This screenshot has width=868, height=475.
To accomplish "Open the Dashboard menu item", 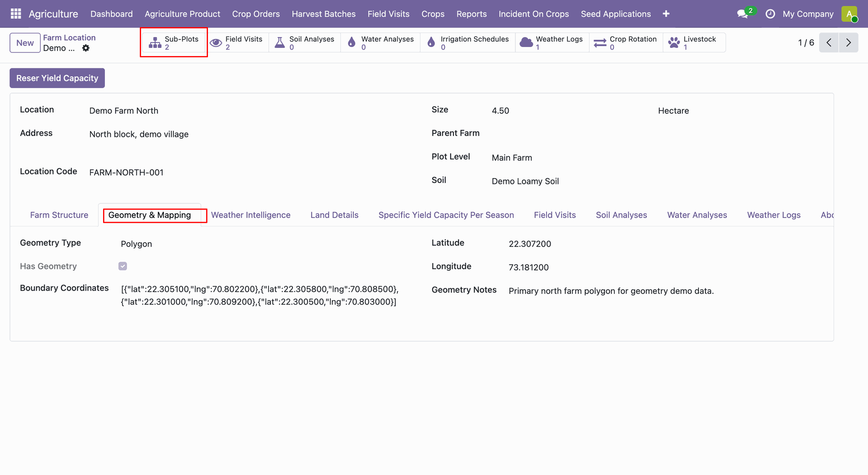I will pos(112,14).
